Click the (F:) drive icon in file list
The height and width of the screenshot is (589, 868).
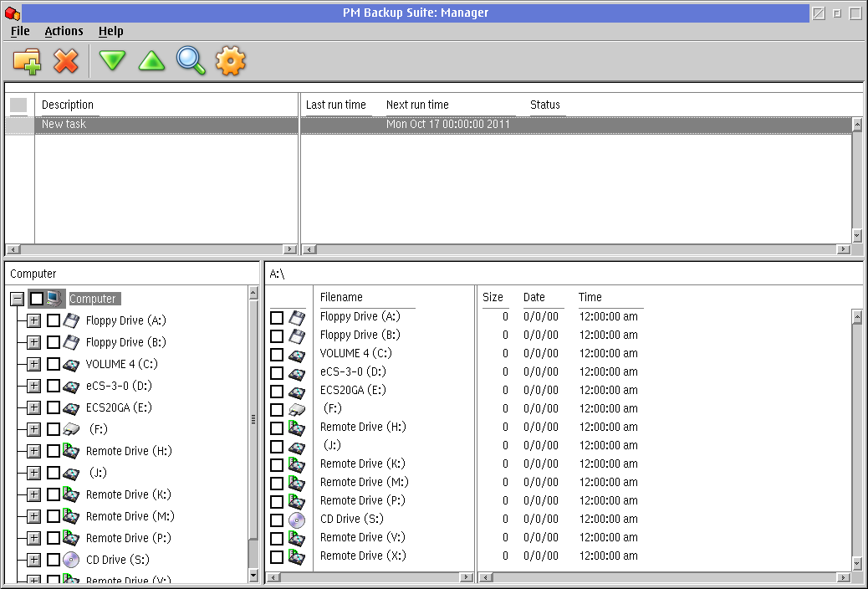point(297,409)
